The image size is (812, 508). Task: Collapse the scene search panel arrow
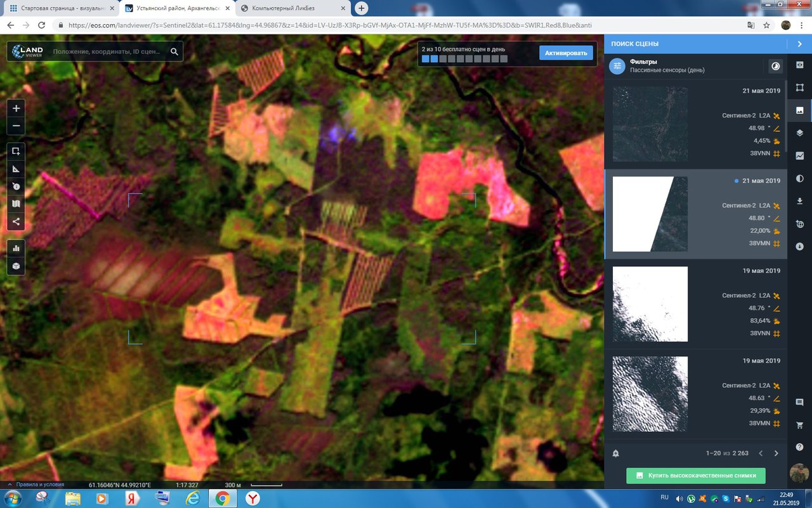tap(799, 44)
